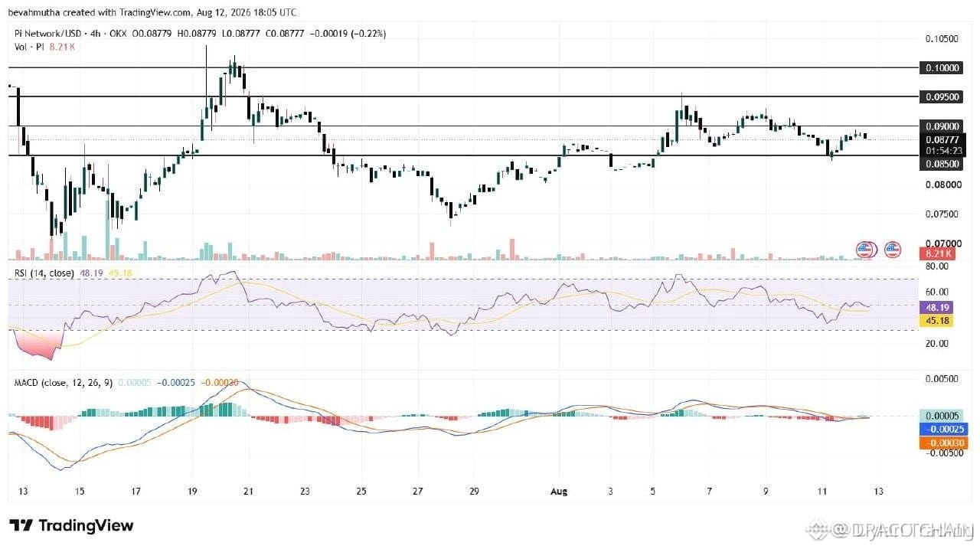Click the red 8.21K volume tag on the axis
The height and width of the screenshot is (549, 980).
pos(937,253)
